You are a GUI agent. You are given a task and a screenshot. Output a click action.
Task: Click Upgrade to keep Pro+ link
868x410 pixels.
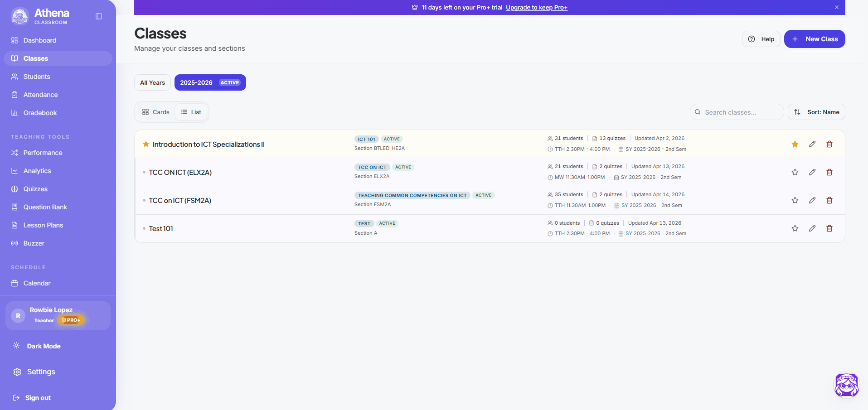coord(537,7)
